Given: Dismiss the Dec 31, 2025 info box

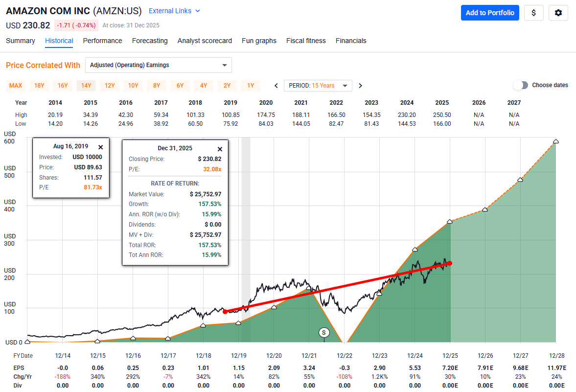Looking at the screenshot, I should (220, 149).
